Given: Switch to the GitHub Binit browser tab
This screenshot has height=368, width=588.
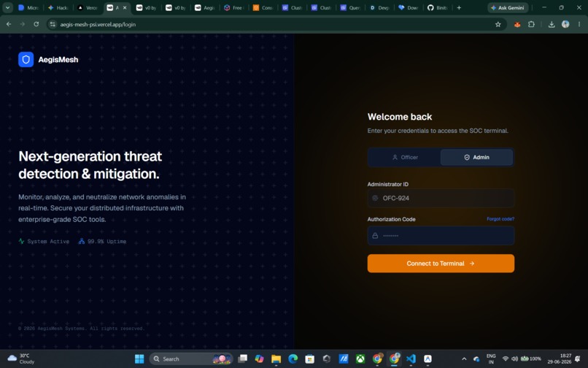Looking at the screenshot, I should [x=438, y=7].
